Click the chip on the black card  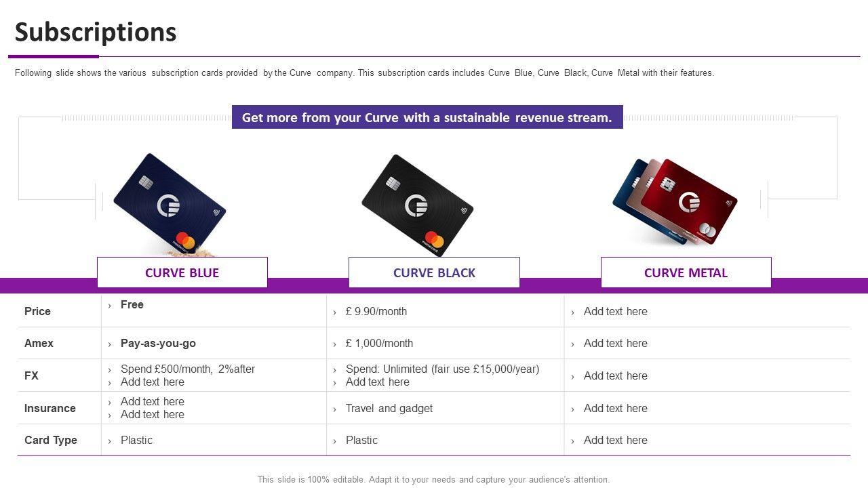pyautogui.click(x=393, y=183)
